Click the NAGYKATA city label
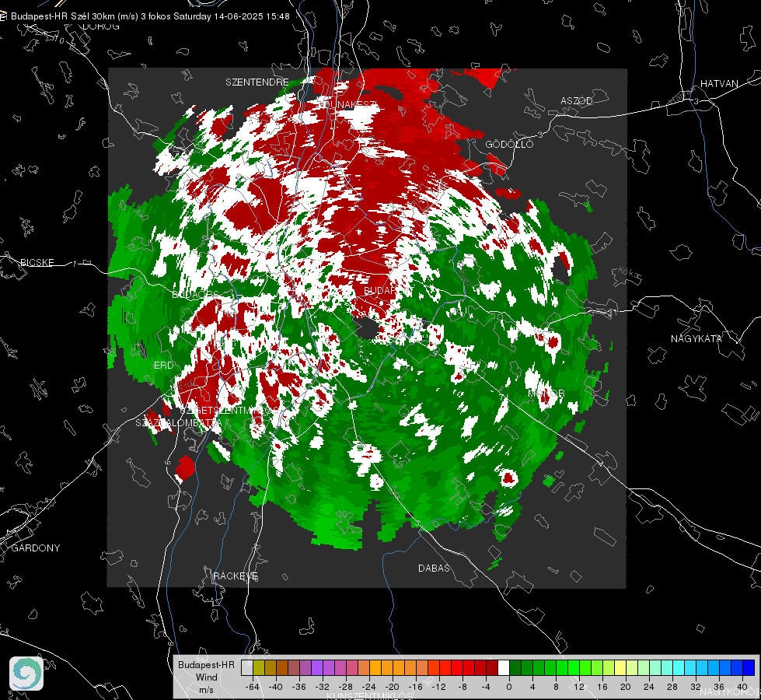This screenshot has height=700, width=761. [x=696, y=338]
